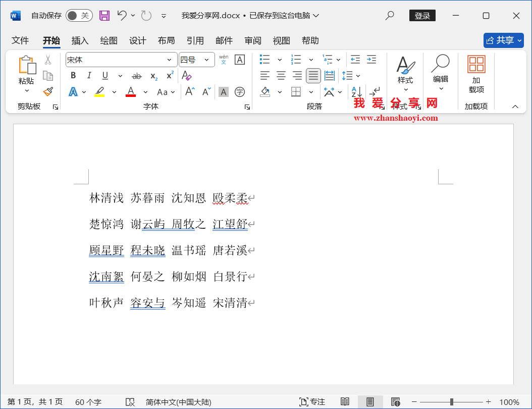Clear all formatting with eraser A icon
Viewport: 532px width, 409px height.
pyautogui.click(x=187, y=75)
